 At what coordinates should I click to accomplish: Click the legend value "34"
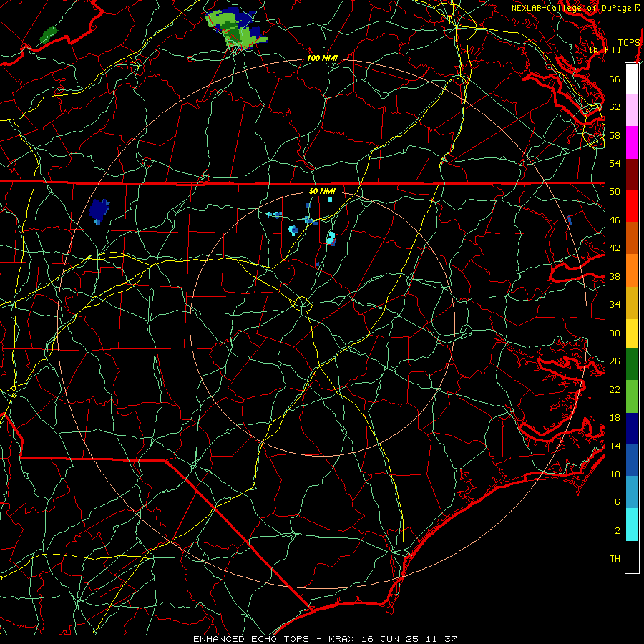tap(615, 304)
